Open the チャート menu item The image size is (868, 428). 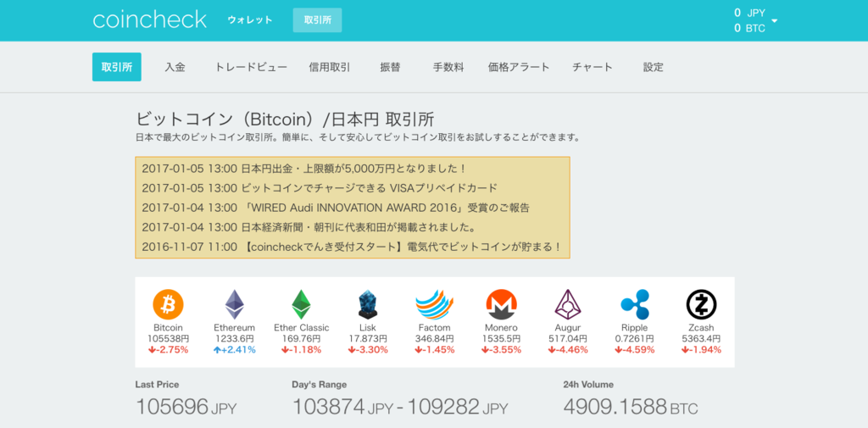593,68
